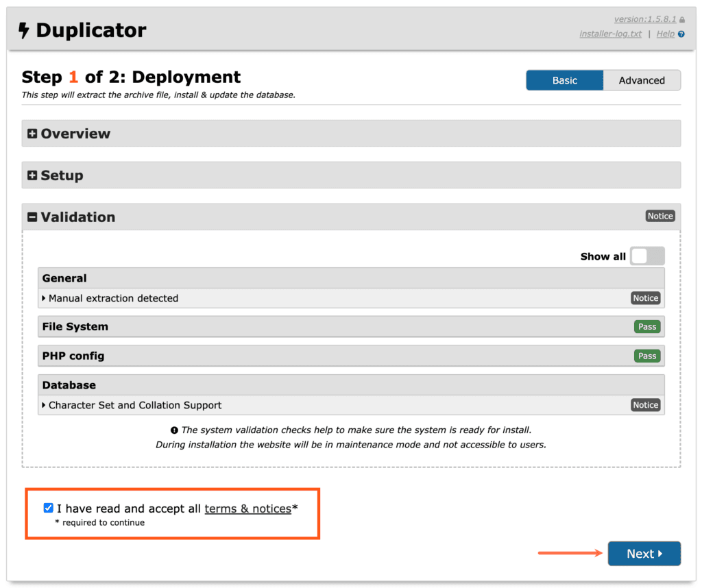
Task: Click the Notice badge beside Manual extraction detected
Action: pyautogui.click(x=645, y=297)
